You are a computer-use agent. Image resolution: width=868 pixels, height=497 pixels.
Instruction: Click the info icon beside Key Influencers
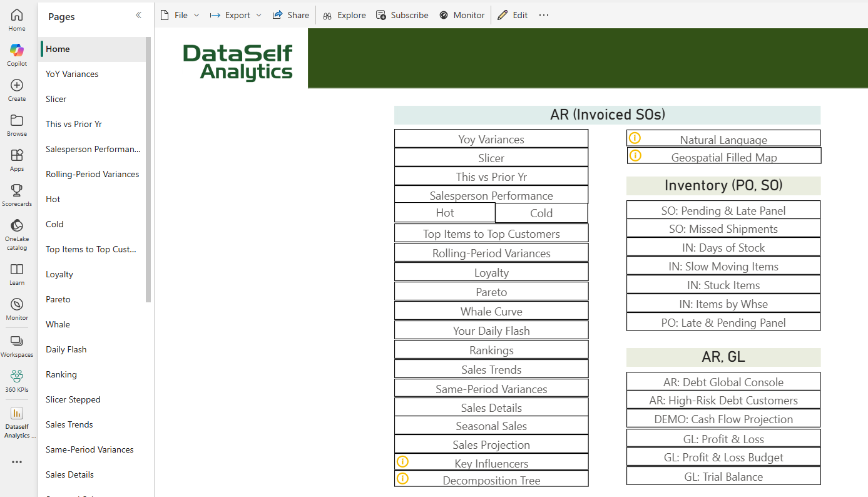[x=403, y=462]
